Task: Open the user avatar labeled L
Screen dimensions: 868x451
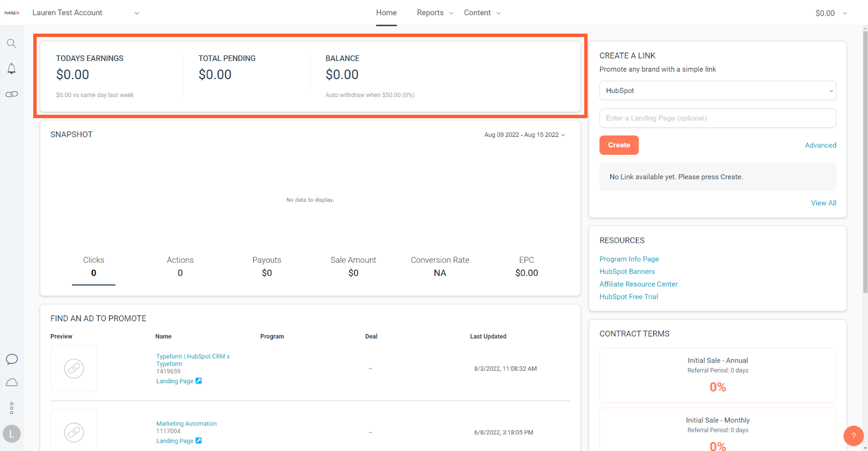Action: point(12,434)
